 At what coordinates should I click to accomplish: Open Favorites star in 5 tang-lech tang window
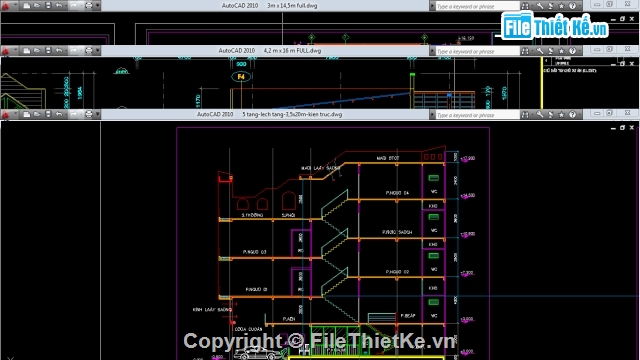[562, 114]
